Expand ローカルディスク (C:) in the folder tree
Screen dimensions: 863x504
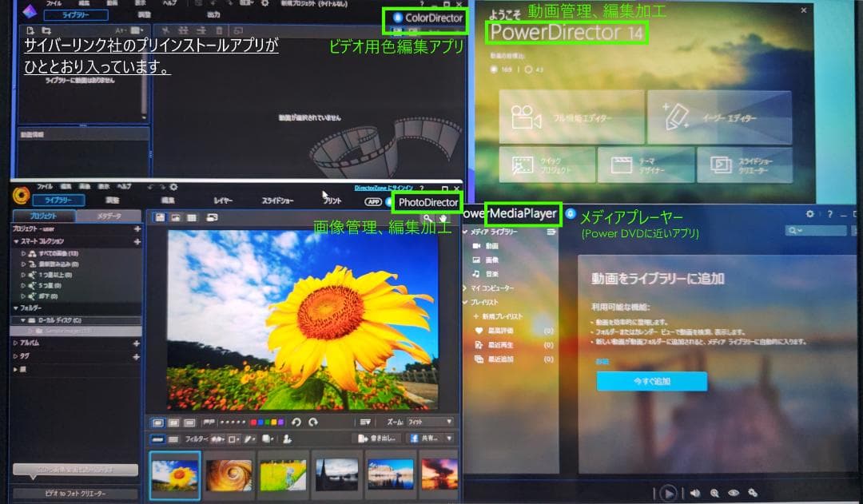pyautogui.click(x=22, y=320)
